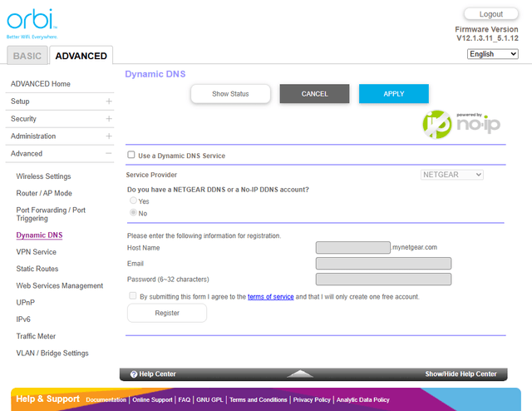Check the terms of service agreement checkbox
This screenshot has width=532, height=411.
[x=133, y=295]
